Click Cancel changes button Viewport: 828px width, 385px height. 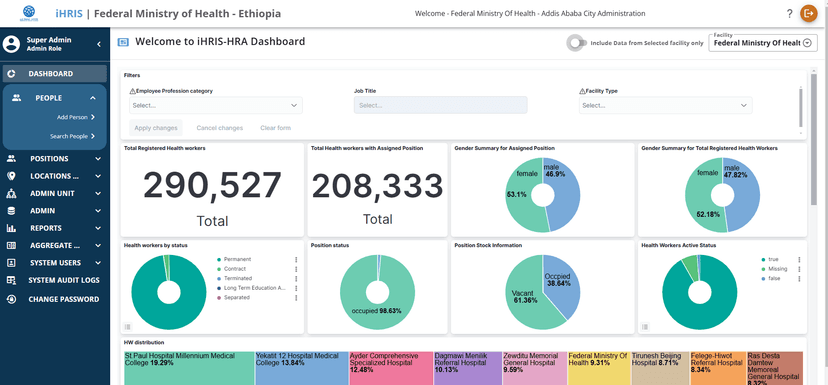coord(220,128)
